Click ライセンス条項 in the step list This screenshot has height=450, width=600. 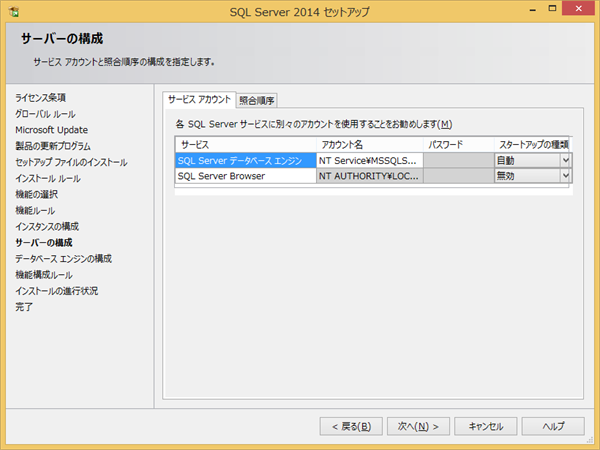pyautogui.click(x=41, y=98)
